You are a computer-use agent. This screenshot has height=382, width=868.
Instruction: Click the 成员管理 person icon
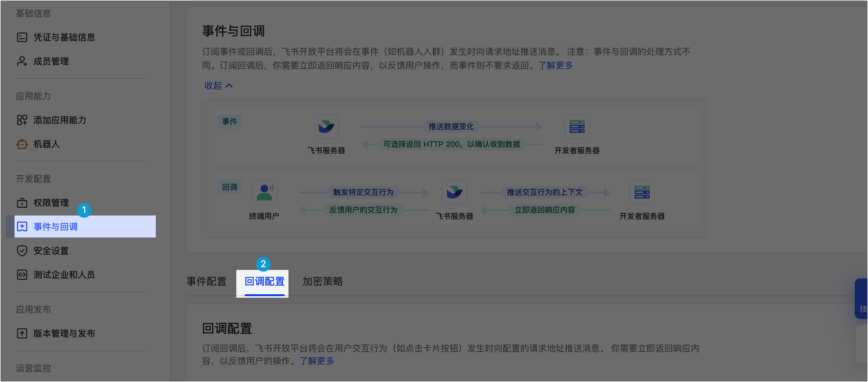click(22, 61)
